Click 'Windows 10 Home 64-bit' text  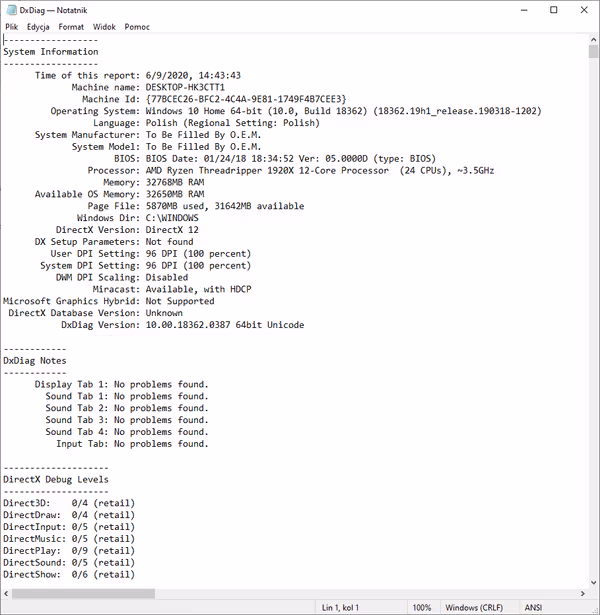[x=204, y=111]
